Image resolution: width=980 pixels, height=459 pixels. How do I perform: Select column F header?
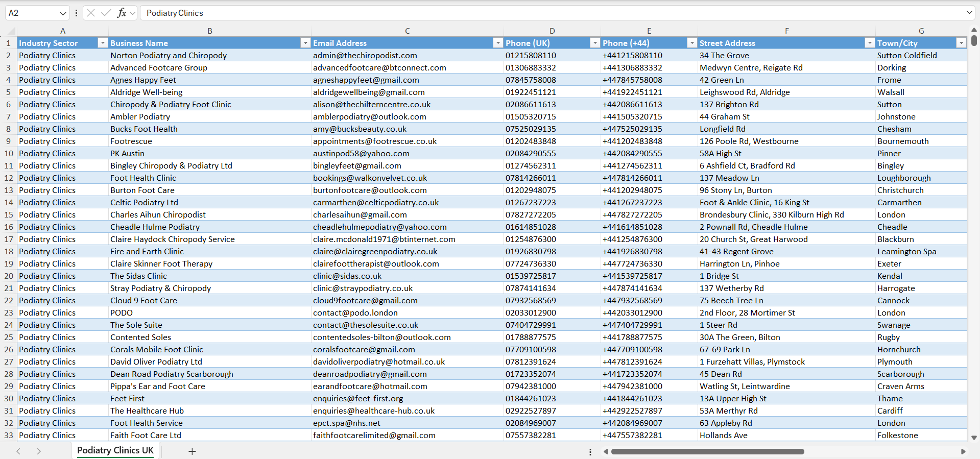[786, 31]
